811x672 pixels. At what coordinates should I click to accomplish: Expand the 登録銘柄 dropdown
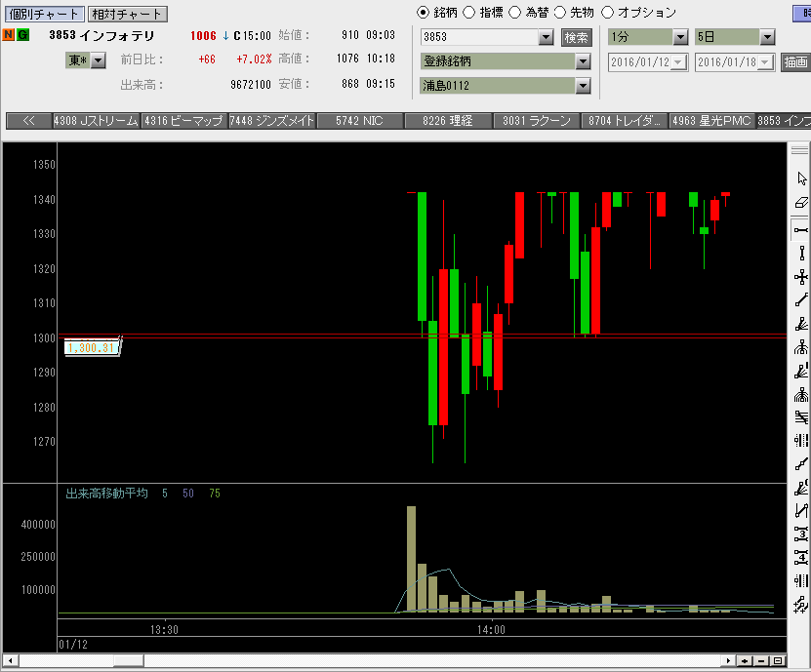[583, 61]
